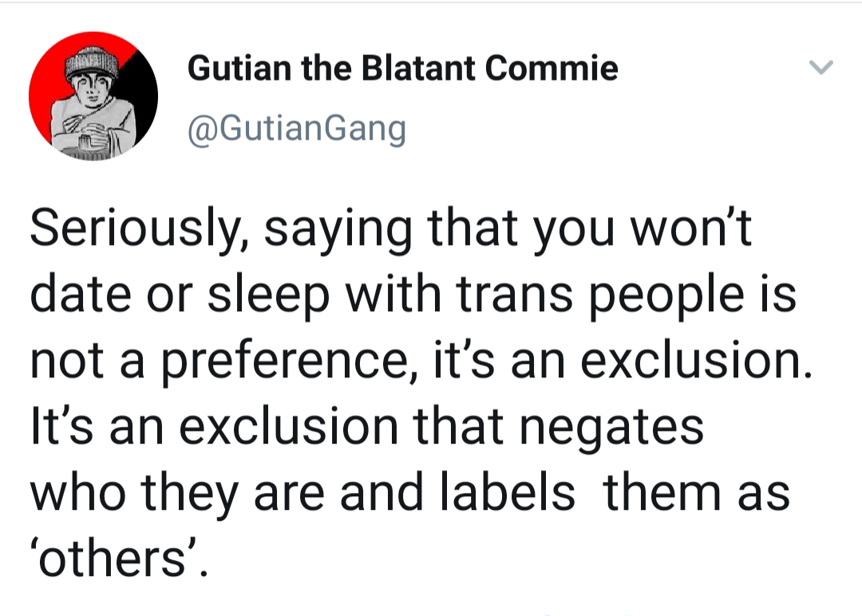Click the word 'Gutian' in the display name

(239, 68)
